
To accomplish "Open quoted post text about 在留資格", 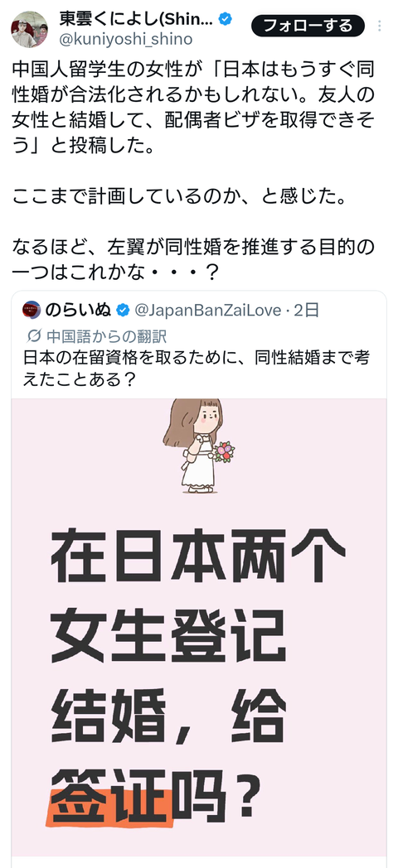I will (197, 368).
